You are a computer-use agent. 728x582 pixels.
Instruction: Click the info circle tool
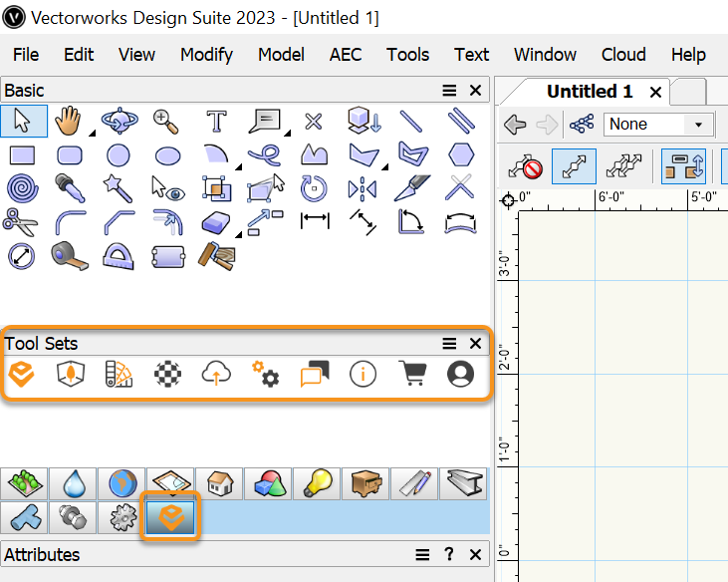[x=363, y=374]
